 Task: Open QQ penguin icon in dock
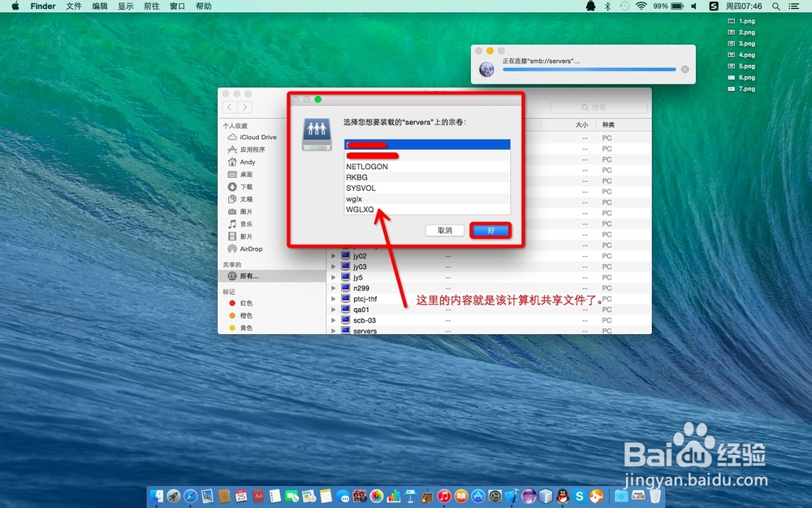click(x=563, y=496)
